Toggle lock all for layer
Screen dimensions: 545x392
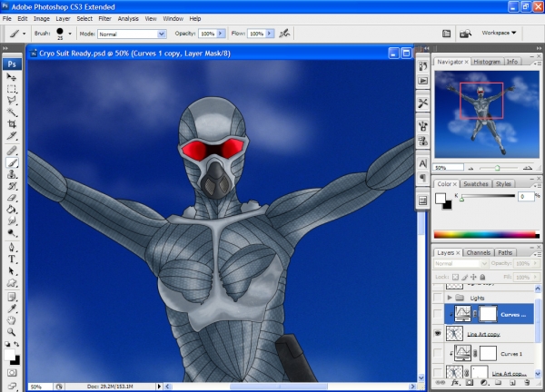pos(482,277)
